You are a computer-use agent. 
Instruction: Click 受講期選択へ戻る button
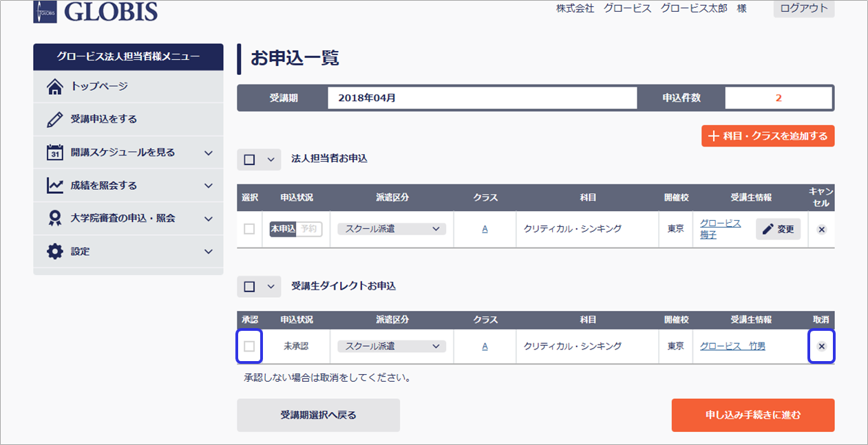pyautogui.click(x=318, y=415)
